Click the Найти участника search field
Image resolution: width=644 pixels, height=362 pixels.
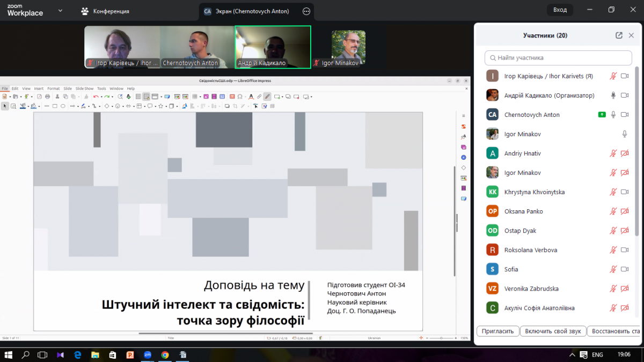558,57
